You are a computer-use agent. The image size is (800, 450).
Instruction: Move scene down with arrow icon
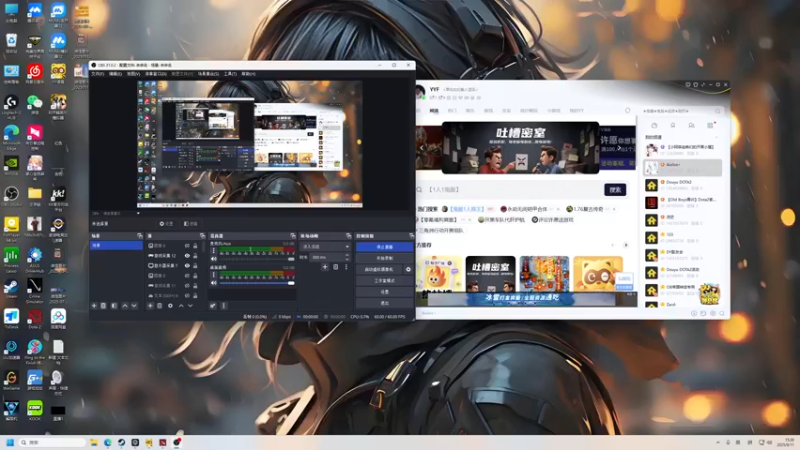point(134,306)
